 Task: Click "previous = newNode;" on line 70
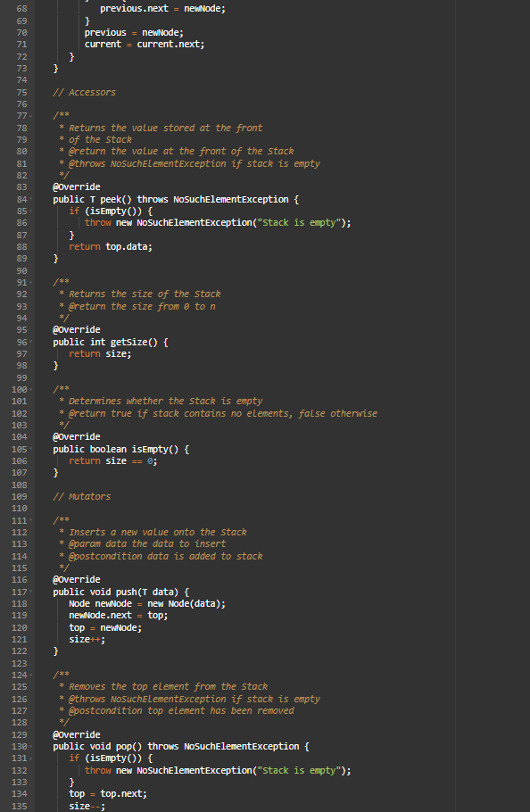(x=134, y=33)
